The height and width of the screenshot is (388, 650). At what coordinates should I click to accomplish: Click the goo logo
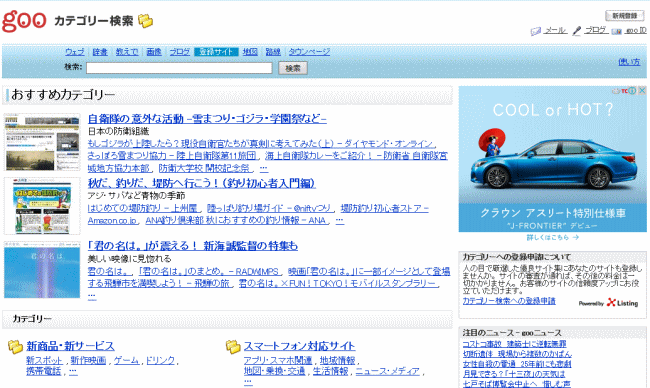pyautogui.click(x=24, y=21)
